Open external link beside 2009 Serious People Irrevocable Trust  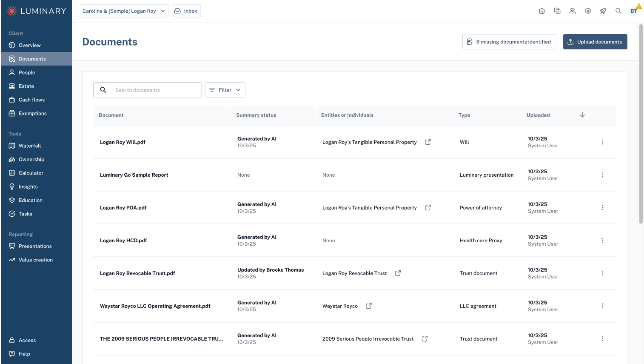[425, 339]
